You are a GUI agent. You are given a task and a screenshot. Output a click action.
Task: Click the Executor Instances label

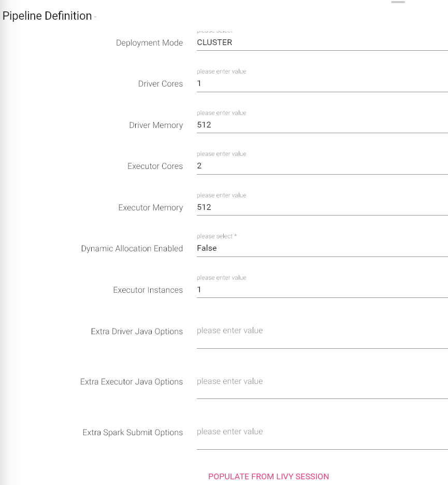click(x=148, y=290)
